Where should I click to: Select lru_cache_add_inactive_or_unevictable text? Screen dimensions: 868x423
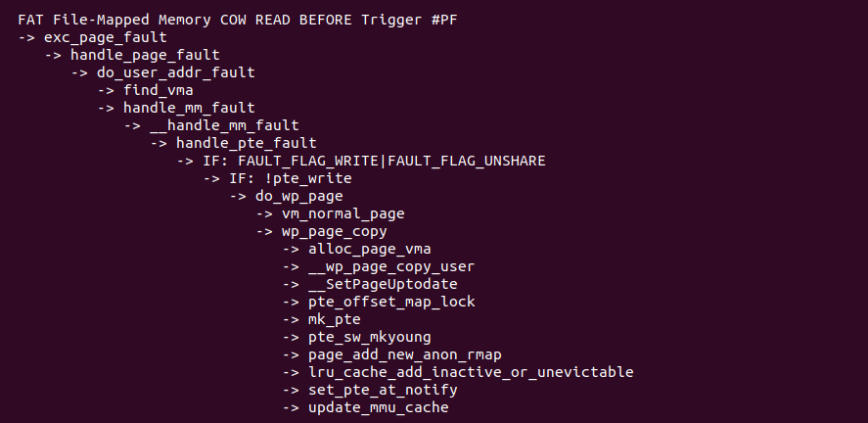click(471, 373)
